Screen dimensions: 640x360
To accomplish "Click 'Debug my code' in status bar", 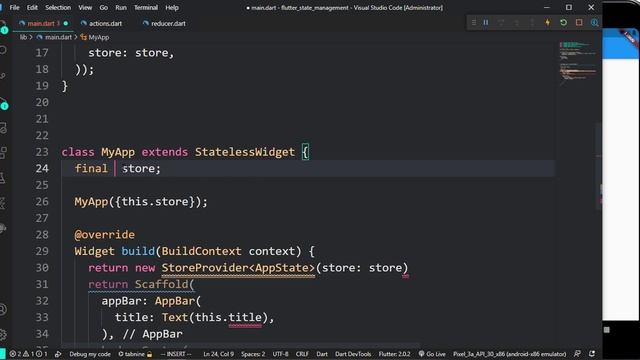I will pyautogui.click(x=90, y=354).
